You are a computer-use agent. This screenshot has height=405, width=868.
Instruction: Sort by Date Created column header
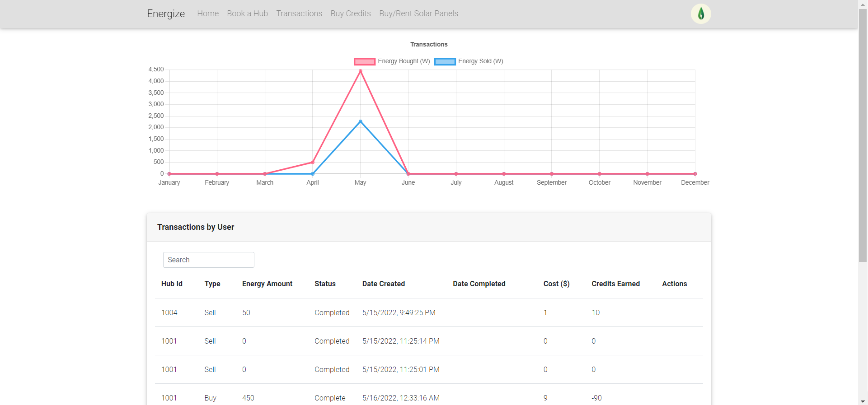[384, 284]
